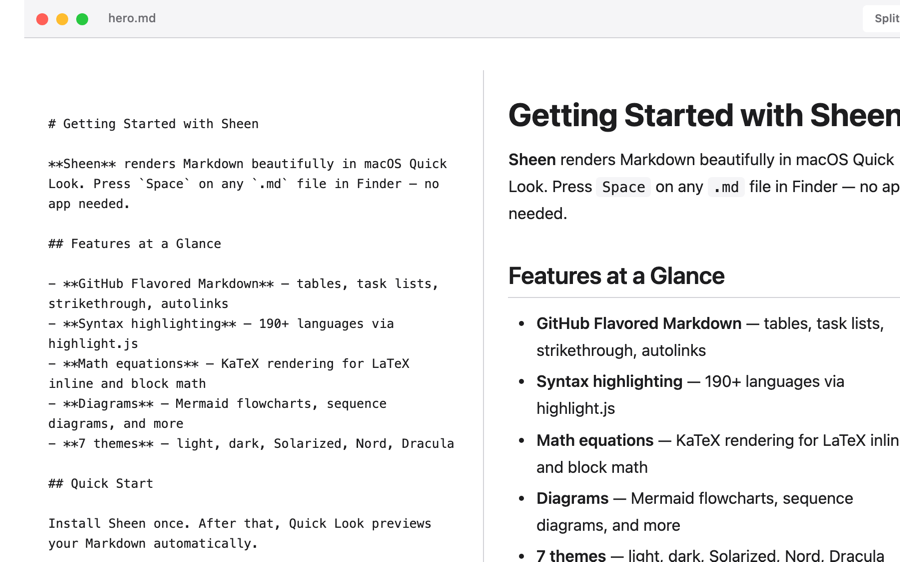The width and height of the screenshot is (900, 562).
Task: Click the red close window button
Action: click(42, 19)
